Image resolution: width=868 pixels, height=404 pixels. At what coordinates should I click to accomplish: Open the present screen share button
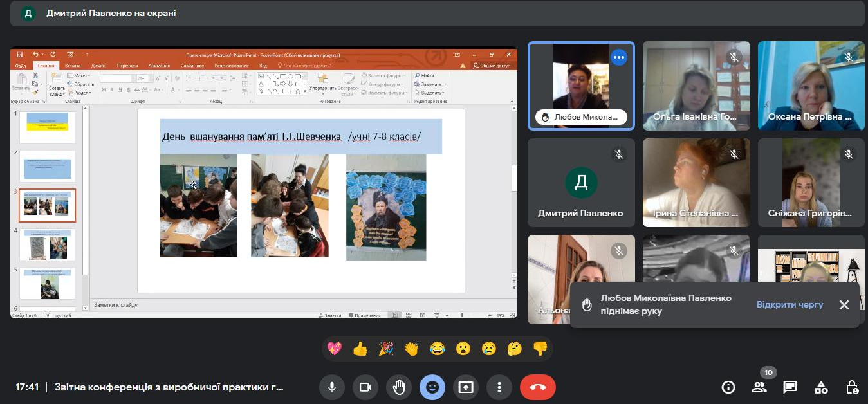[465, 387]
